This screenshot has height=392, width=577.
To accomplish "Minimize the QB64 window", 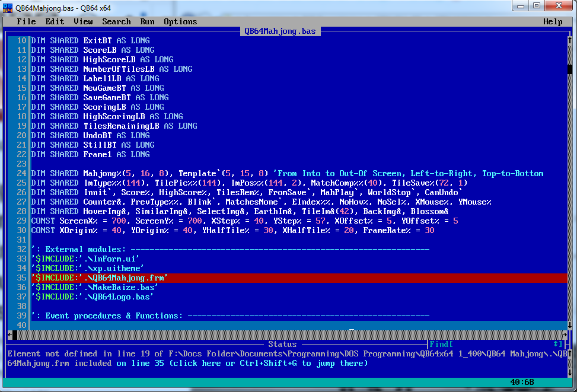I will coord(519,6).
